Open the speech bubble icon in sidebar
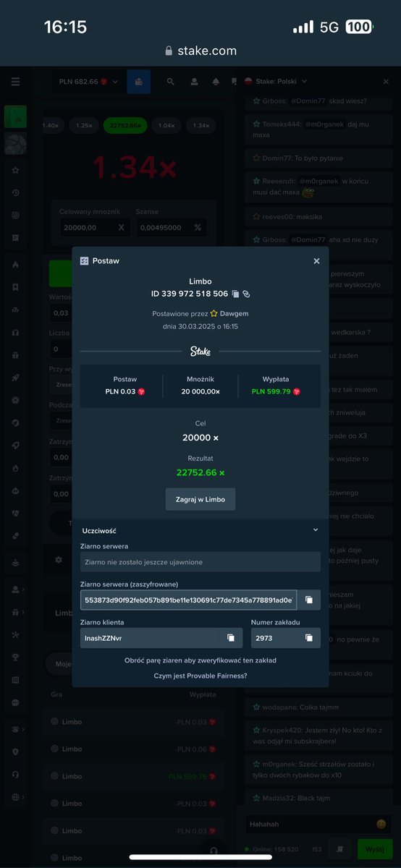401x868 pixels. pos(15,702)
